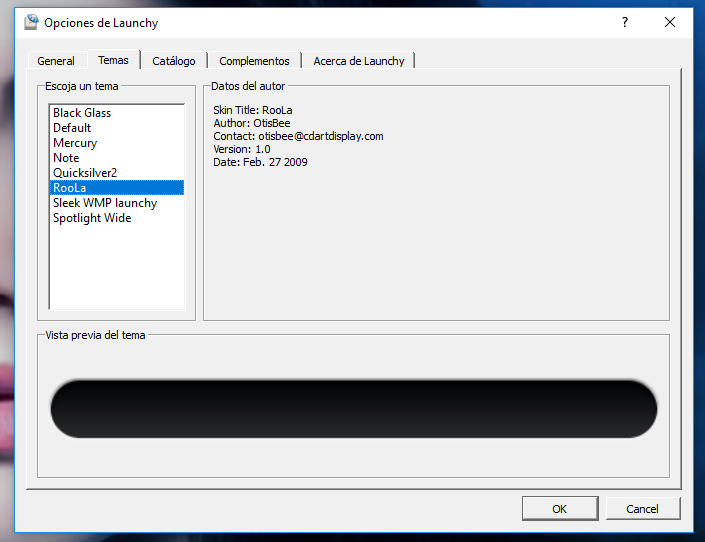Confirm with the OK button
Screen dimensions: 705x542
560,509
